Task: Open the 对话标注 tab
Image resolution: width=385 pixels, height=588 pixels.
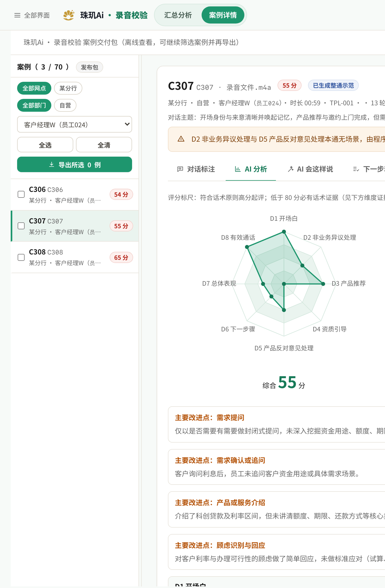Action: tap(196, 169)
